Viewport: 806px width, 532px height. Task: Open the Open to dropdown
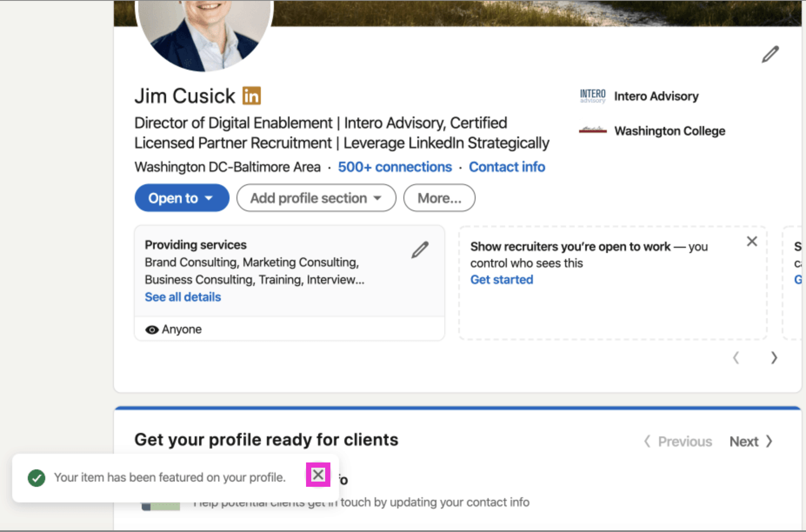tap(182, 198)
